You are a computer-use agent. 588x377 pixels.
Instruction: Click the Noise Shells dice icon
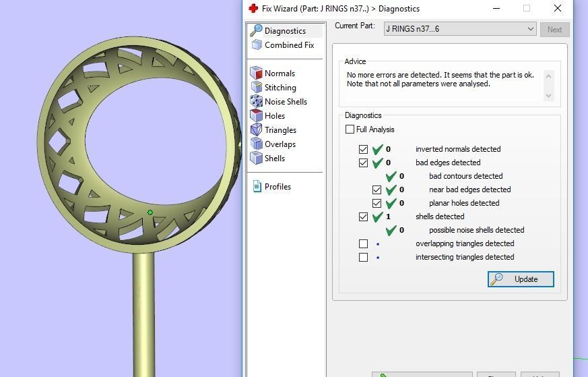pyautogui.click(x=256, y=101)
